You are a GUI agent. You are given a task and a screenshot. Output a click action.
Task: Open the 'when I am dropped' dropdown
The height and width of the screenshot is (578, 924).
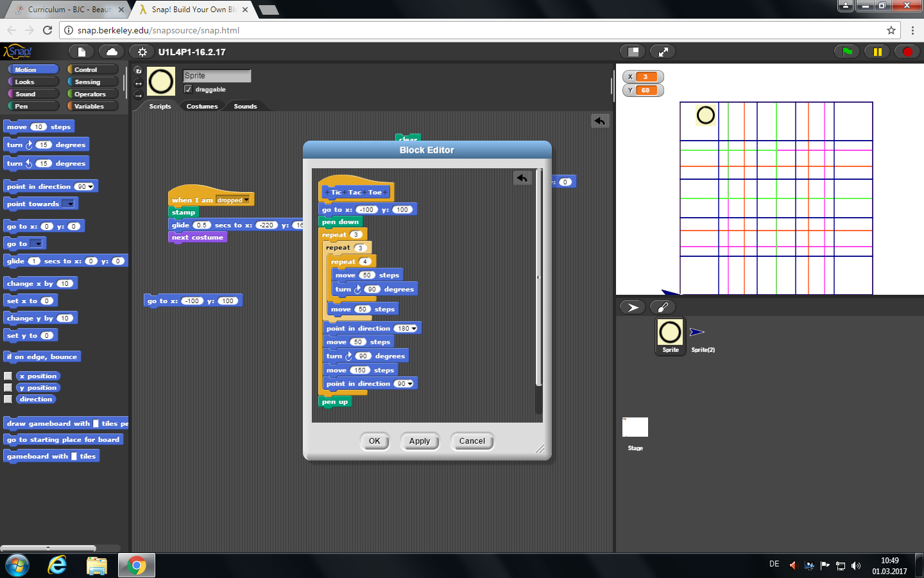point(246,200)
